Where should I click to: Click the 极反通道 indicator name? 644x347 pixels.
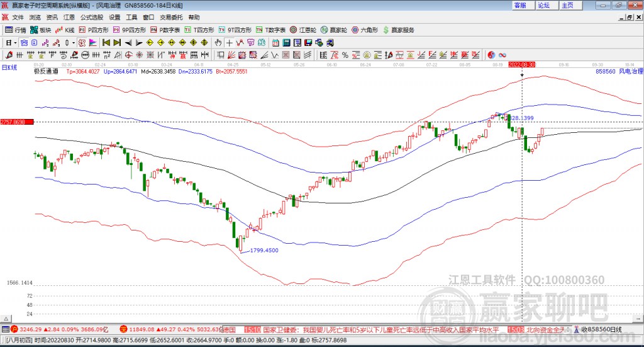tap(46, 71)
